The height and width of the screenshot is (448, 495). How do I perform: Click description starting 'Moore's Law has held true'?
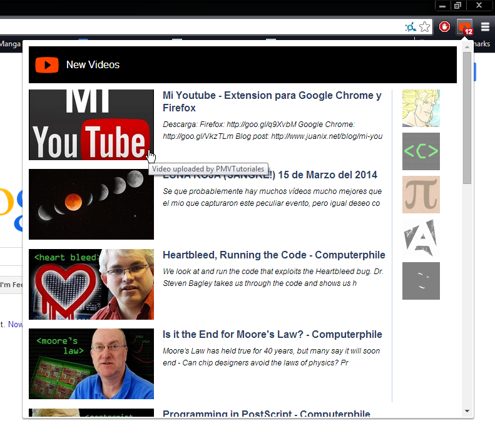[x=271, y=357]
